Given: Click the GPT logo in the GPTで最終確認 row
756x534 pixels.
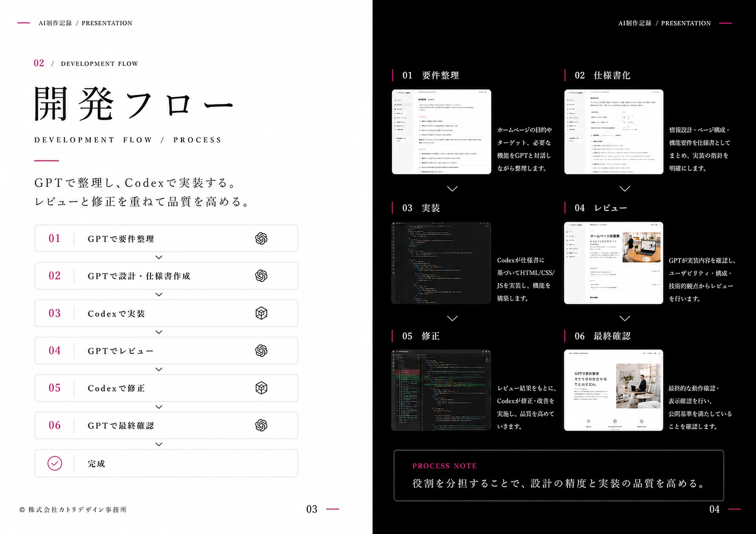Looking at the screenshot, I should pos(261,425).
